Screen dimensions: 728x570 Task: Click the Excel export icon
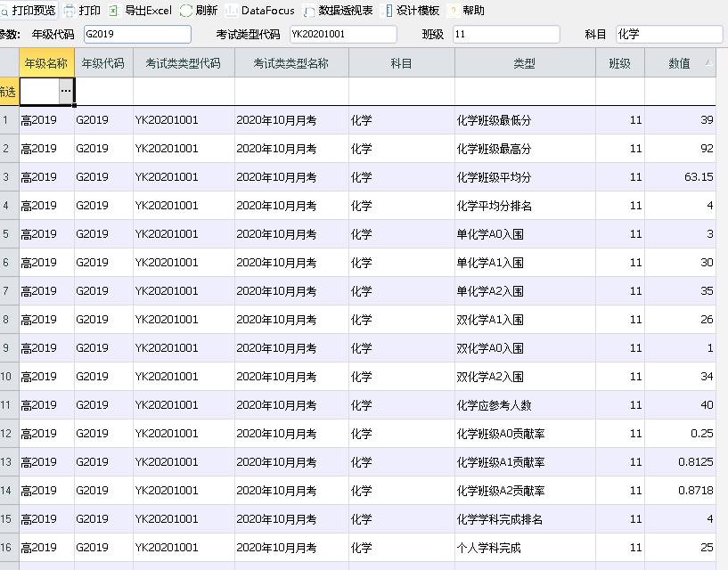click(114, 11)
